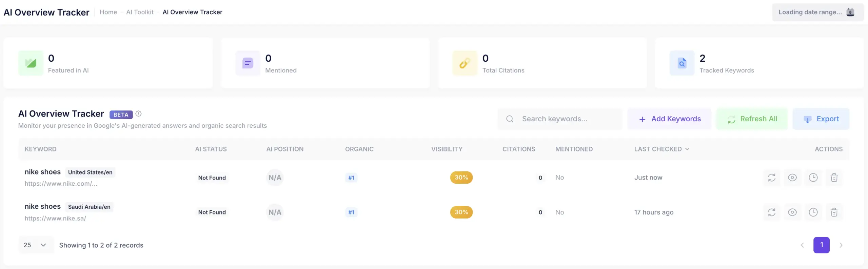Click Showing 1 to 2 of 2 records text
This screenshot has height=269, width=868.
101,245
